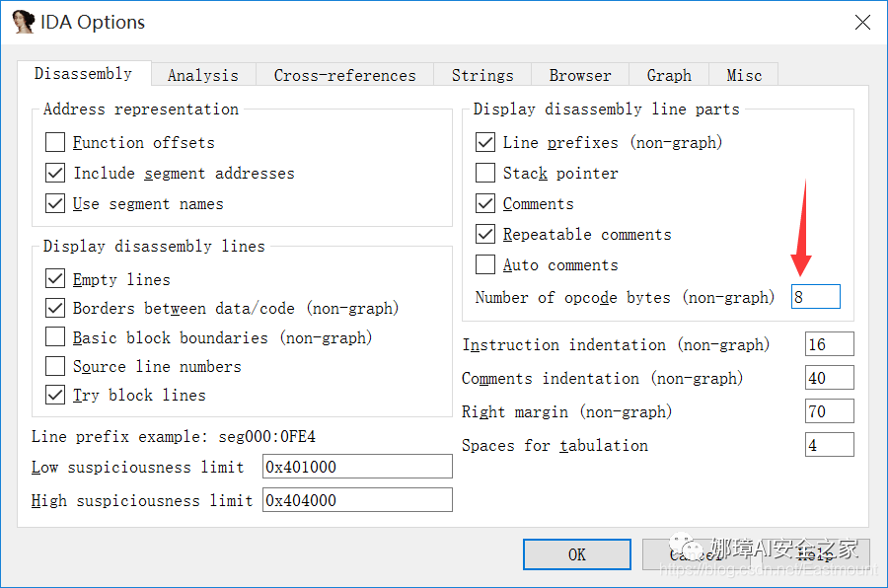Check the Source line numbers box
Image resolution: width=888 pixels, height=588 pixels.
pyautogui.click(x=55, y=366)
